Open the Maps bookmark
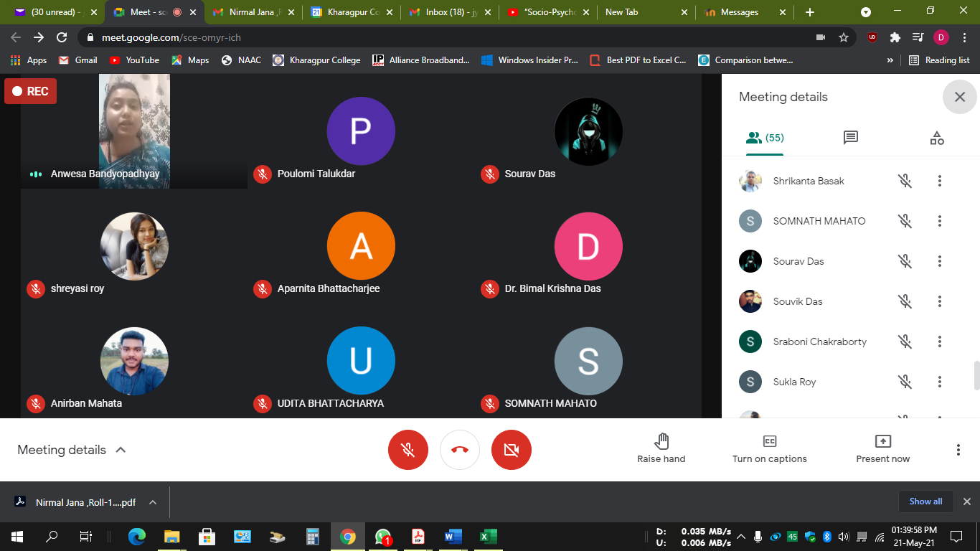This screenshot has height=551, width=980. (190, 60)
